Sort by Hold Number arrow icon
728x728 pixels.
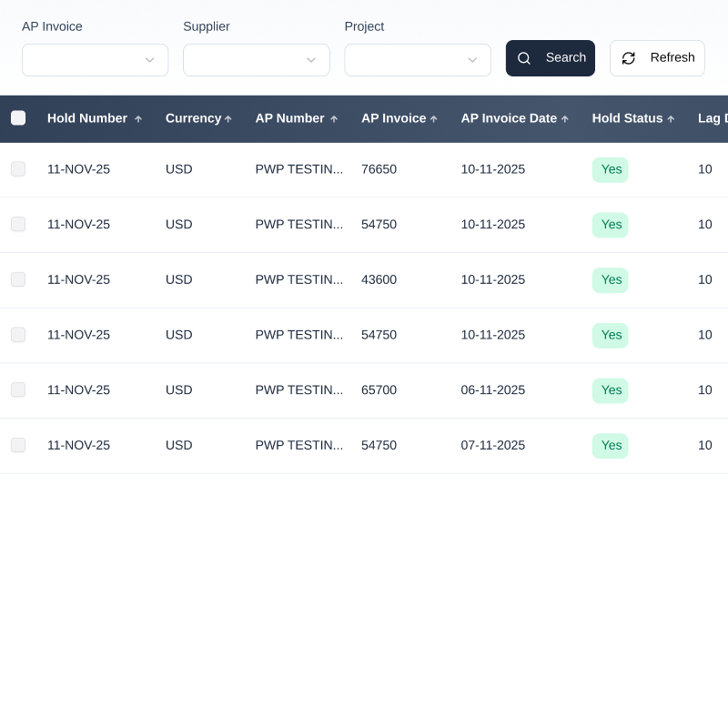click(x=138, y=119)
